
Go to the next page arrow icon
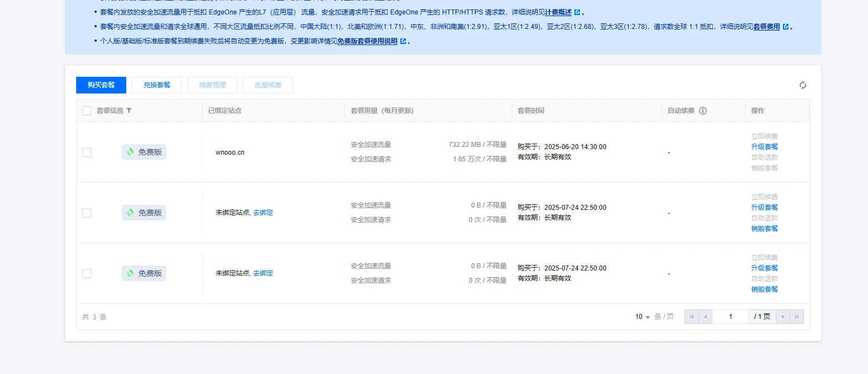tap(783, 317)
